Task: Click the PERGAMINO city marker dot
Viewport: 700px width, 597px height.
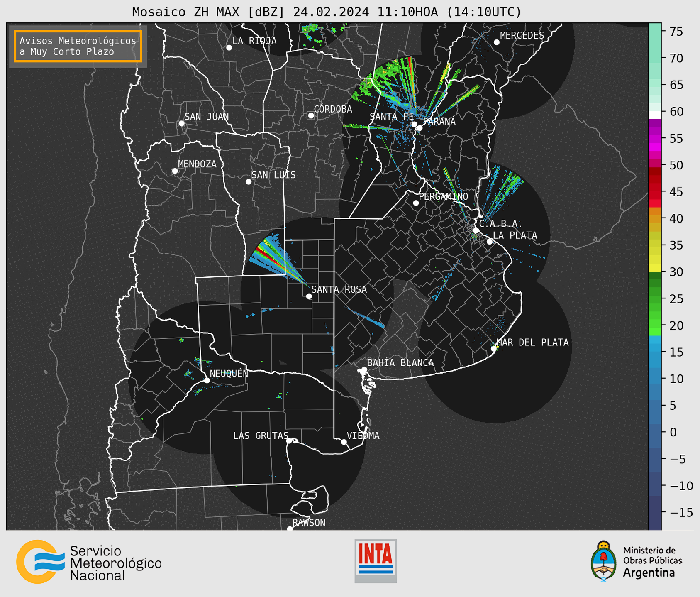Action: (416, 203)
